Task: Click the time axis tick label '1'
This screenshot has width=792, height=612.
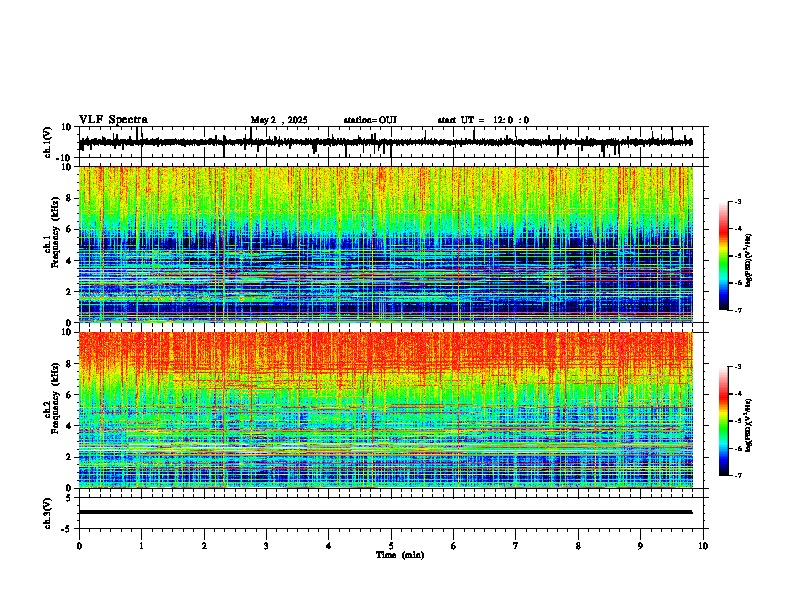Action: tap(141, 545)
